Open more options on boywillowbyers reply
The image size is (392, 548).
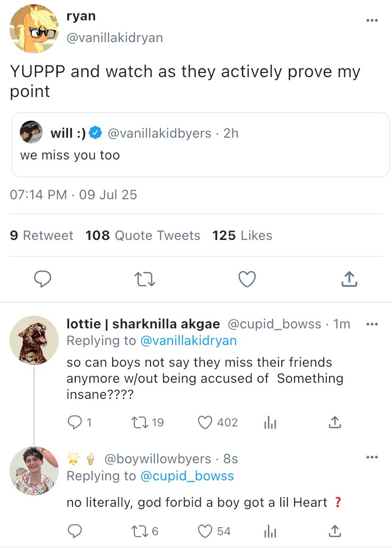pyautogui.click(x=372, y=457)
